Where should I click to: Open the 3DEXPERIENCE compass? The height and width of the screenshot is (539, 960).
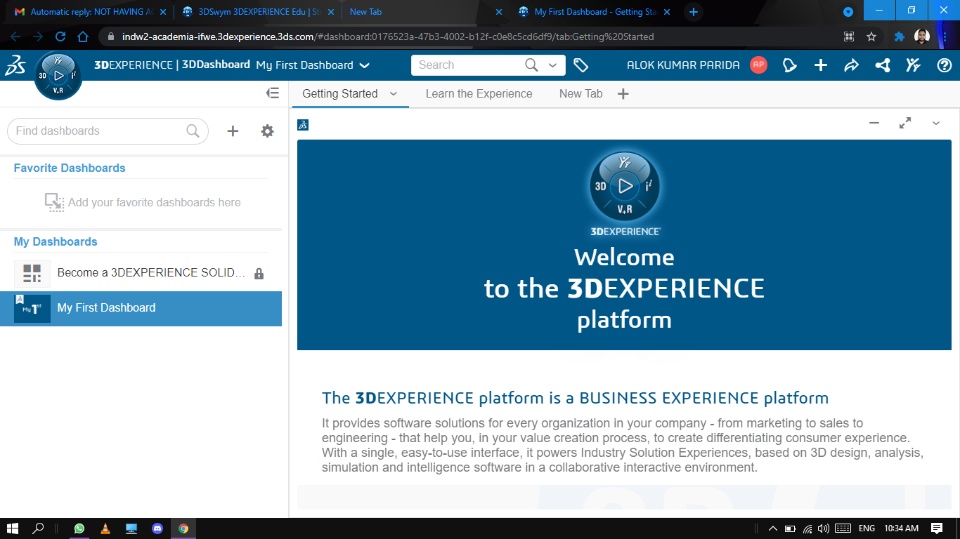point(57,75)
